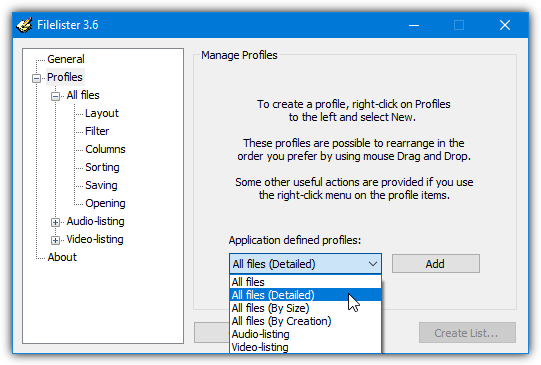The image size is (541, 365).
Task: Click the Add button
Action: pyautogui.click(x=435, y=264)
